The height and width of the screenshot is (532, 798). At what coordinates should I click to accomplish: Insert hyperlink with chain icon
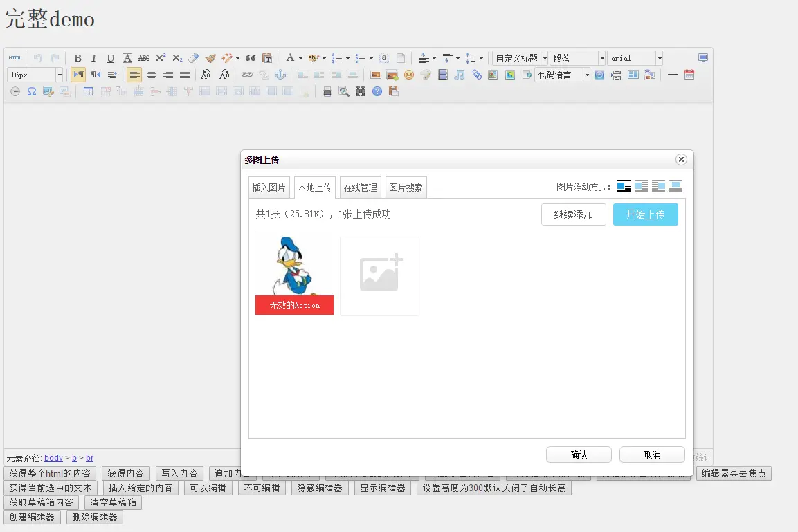[247, 75]
